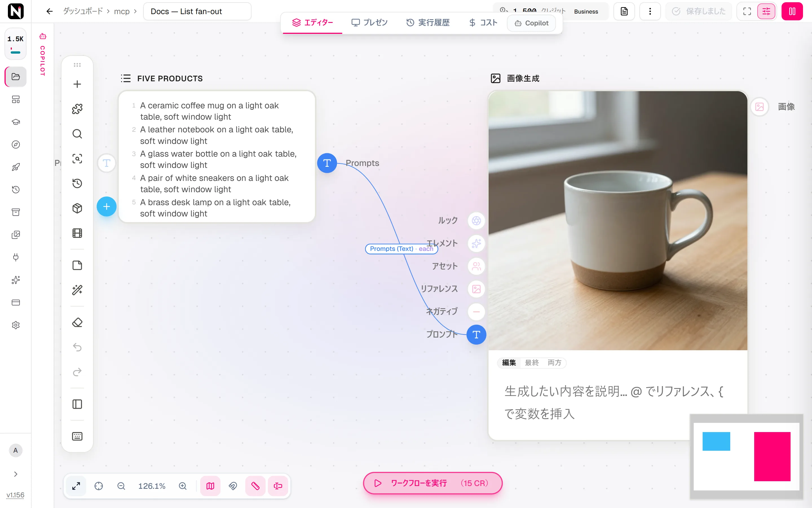Select the scan-search focus tool
The image size is (812, 508).
77,159
